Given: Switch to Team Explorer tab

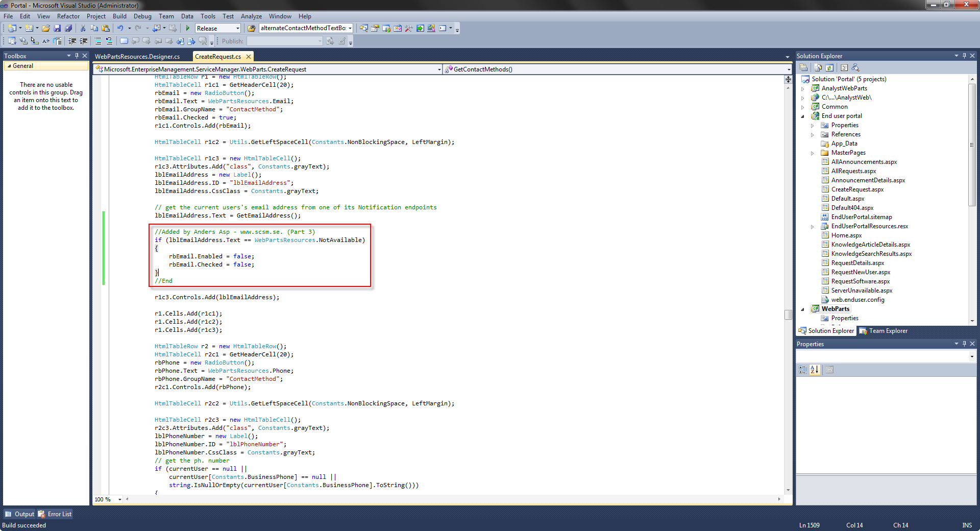Looking at the screenshot, I should 884,331.
